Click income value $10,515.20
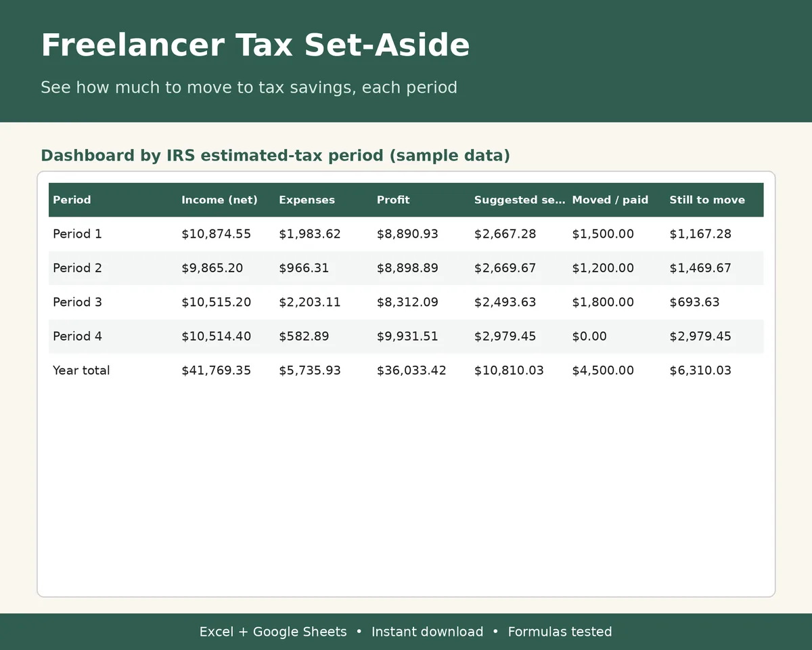This screenshot has height=650, width=812. pos(216,302)
